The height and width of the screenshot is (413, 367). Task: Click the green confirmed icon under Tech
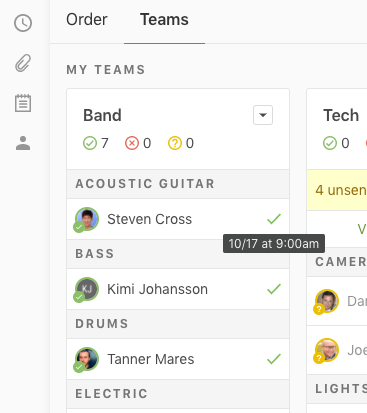[x=330, y=143]
